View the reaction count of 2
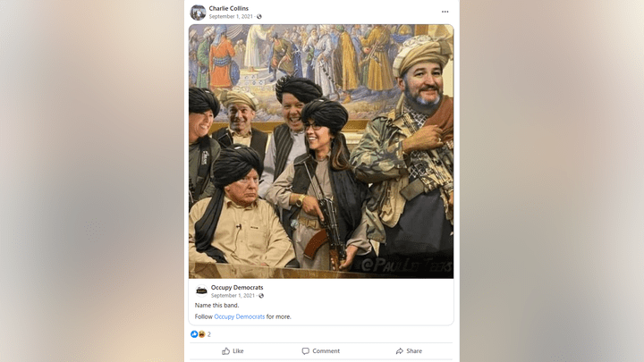This screenshot has height=362, width=644. click(x=209, y=334)
